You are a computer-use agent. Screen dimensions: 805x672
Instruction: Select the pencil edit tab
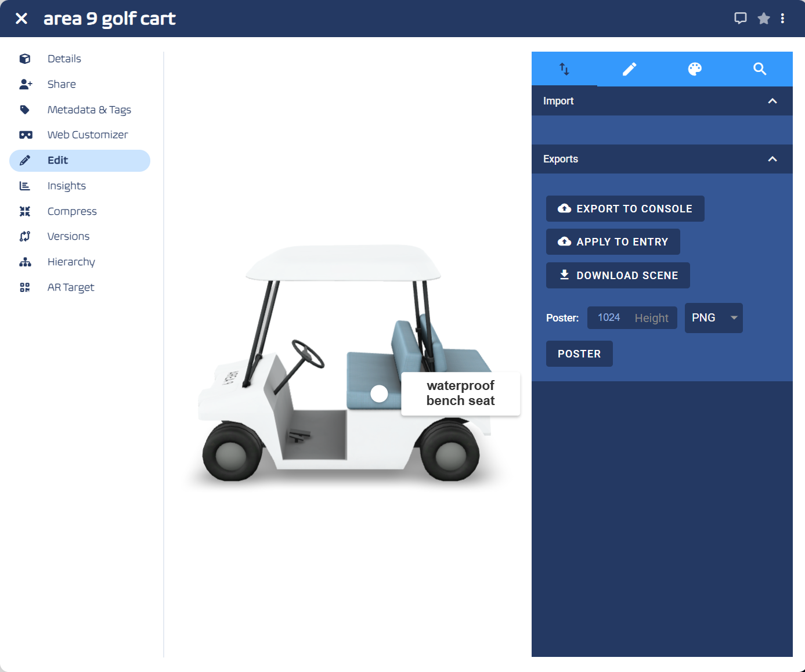[629, 69]
